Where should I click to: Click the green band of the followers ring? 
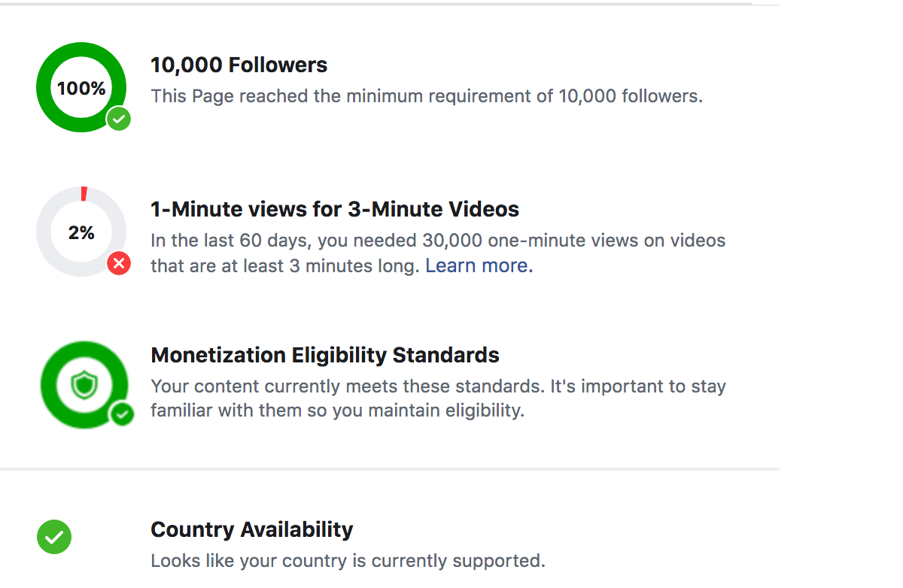point(45,88)
